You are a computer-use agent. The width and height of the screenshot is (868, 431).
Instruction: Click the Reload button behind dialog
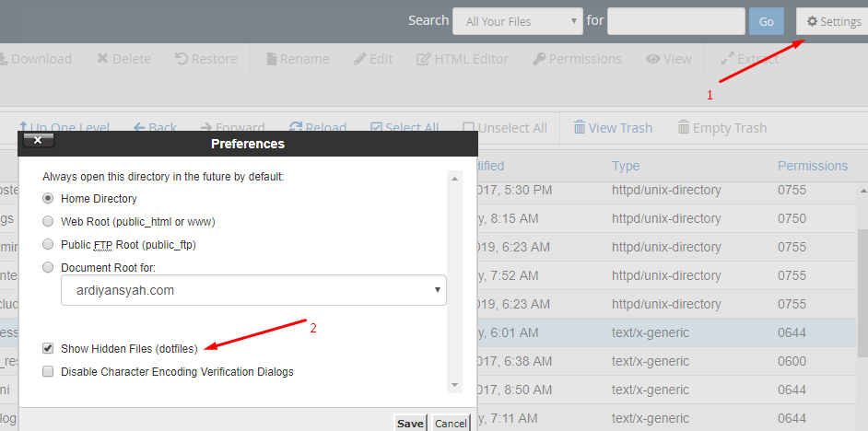coord(318,128)
